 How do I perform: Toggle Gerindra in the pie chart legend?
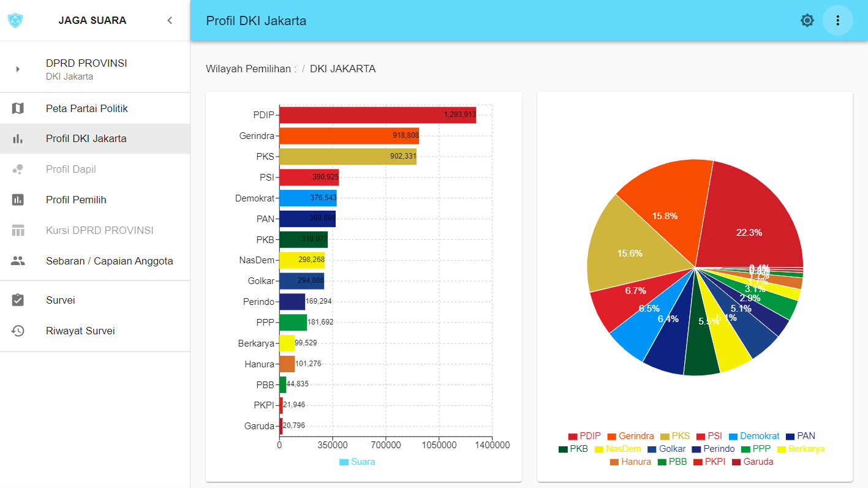pos(630,436)
